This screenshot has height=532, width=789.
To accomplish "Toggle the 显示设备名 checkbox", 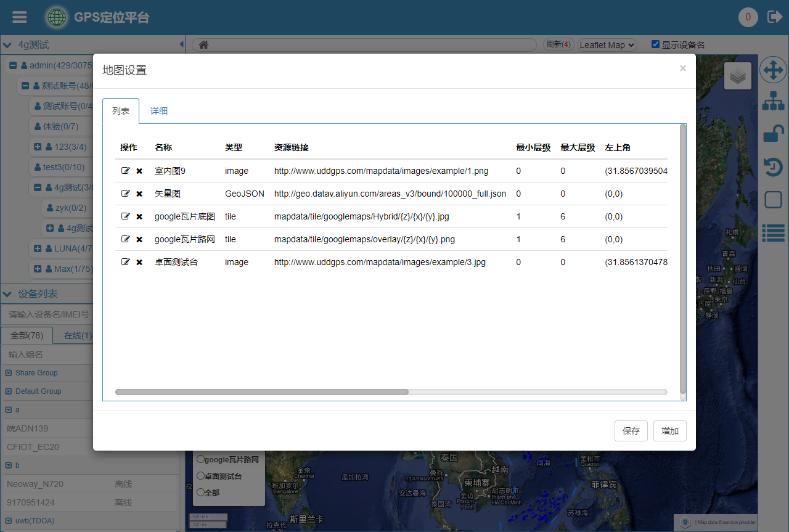I will 655,44.
